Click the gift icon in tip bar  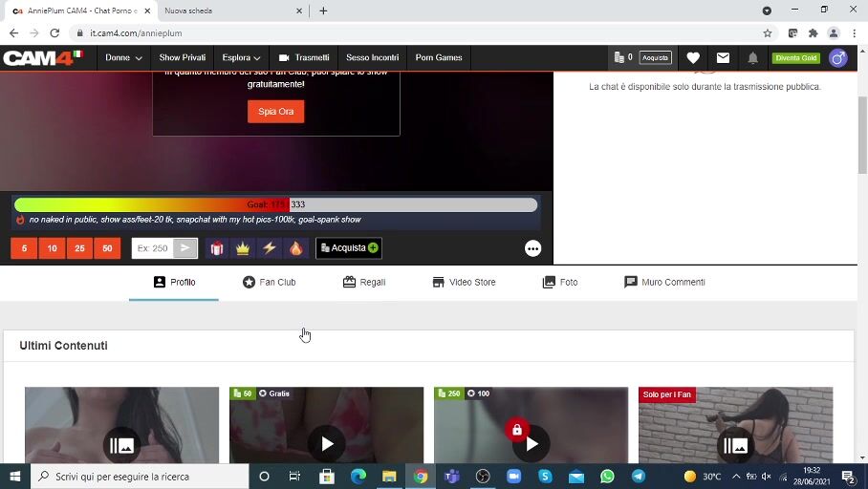coord(217,248)
